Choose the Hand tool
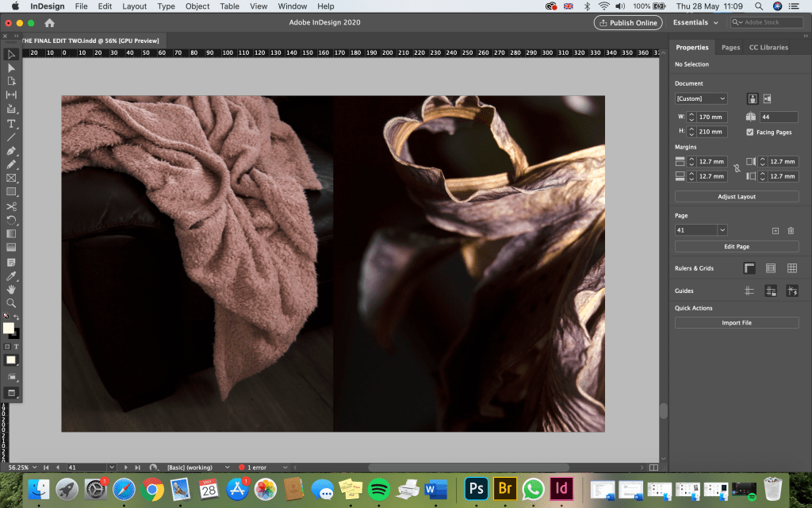The height and width of the screenshot is (508, 812). pyautogui.click(x=11, y=290)
